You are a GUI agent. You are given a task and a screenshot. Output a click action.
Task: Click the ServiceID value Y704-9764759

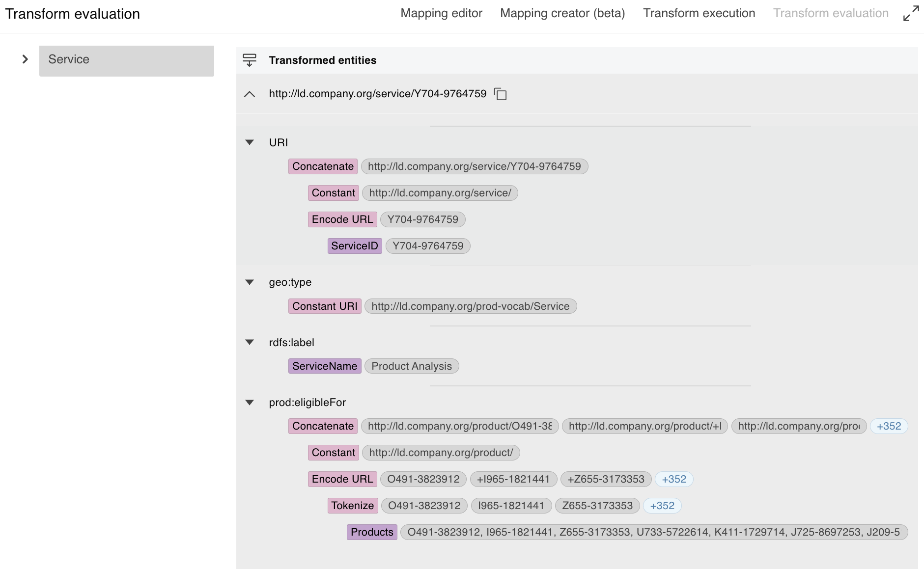pos(428,246)
